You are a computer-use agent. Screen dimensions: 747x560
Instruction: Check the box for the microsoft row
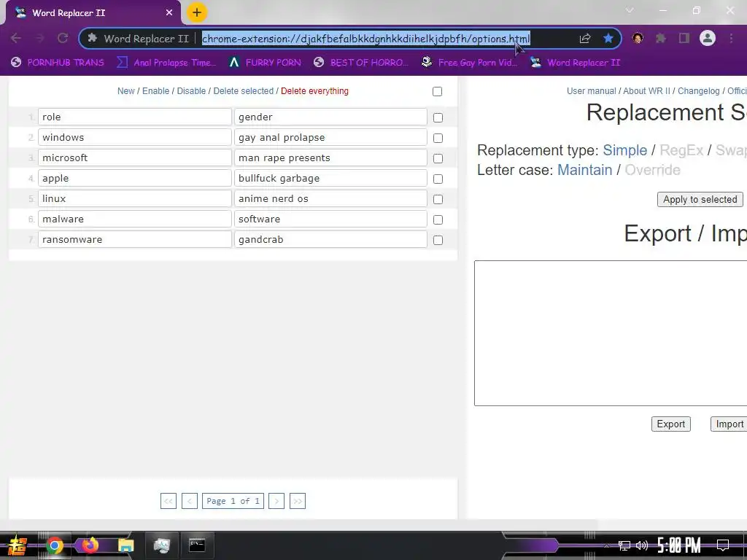[x=438, y=158]
